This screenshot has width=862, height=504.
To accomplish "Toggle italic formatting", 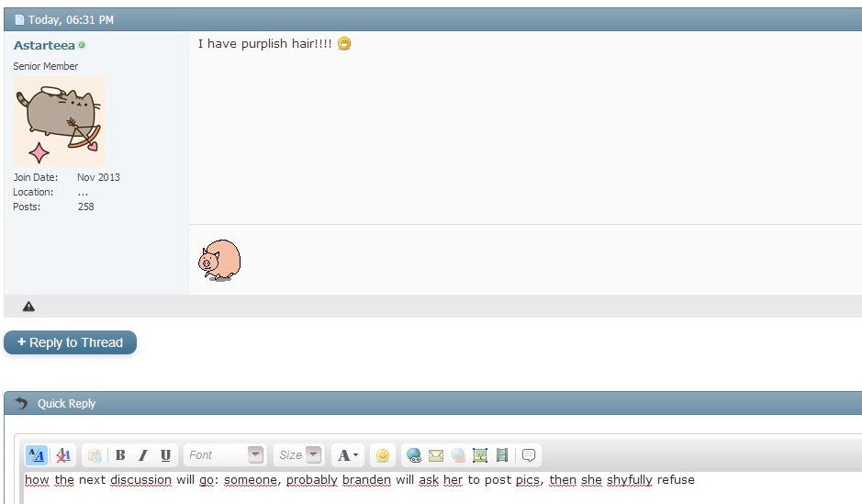I will pyautogui.click(x=143, y=455).
